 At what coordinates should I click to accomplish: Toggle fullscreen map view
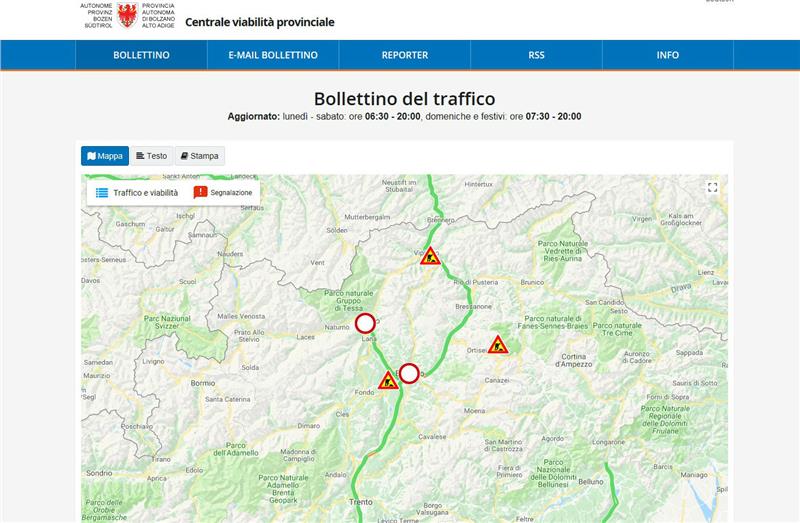pyautogui.click(x=712, y=187)
